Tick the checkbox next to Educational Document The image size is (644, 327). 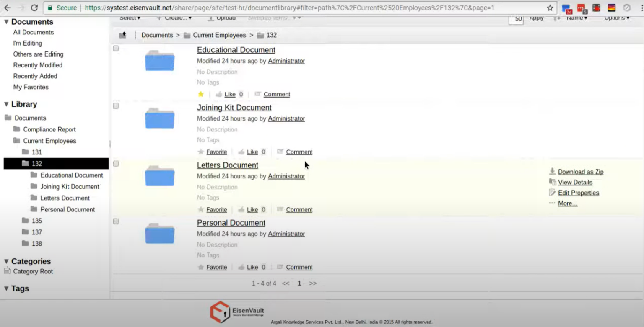tap(116, 48)
